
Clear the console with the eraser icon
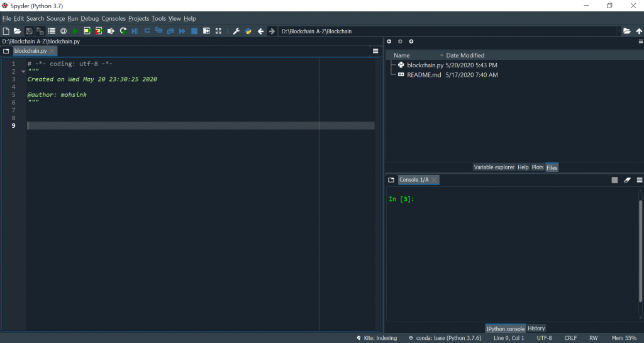627,180
